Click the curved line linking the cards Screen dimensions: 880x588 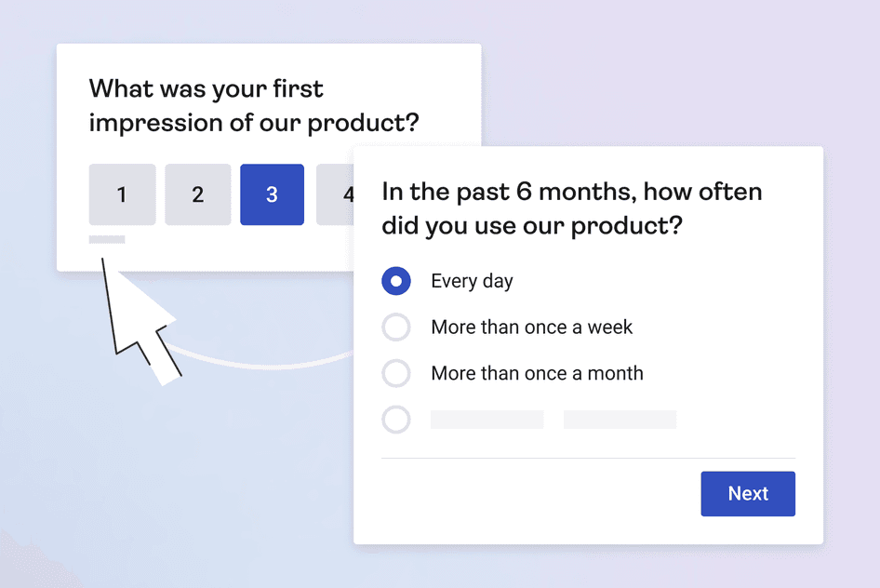click(x=270, y=358)
